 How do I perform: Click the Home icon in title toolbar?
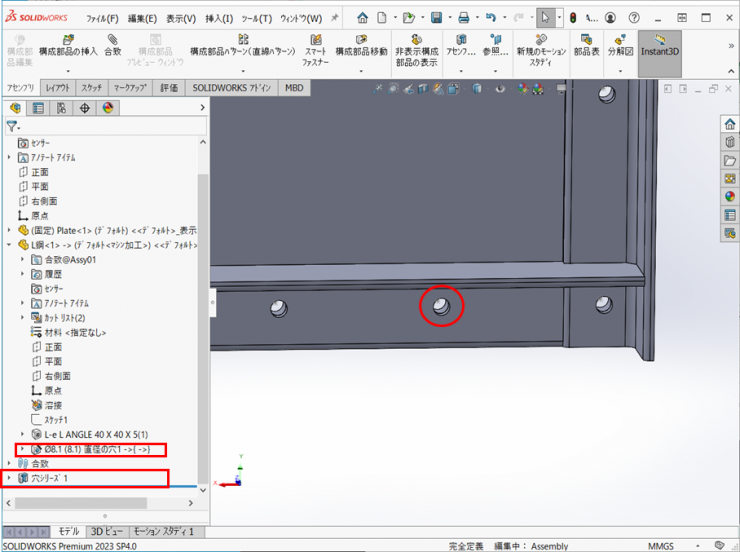point(363,18)
